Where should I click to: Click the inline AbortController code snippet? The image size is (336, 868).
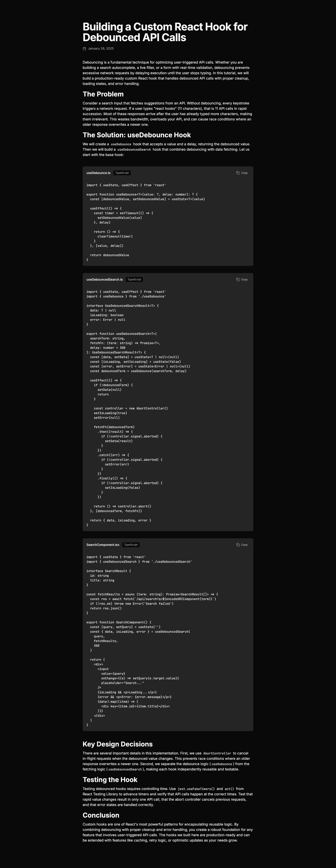coord(217,753)
